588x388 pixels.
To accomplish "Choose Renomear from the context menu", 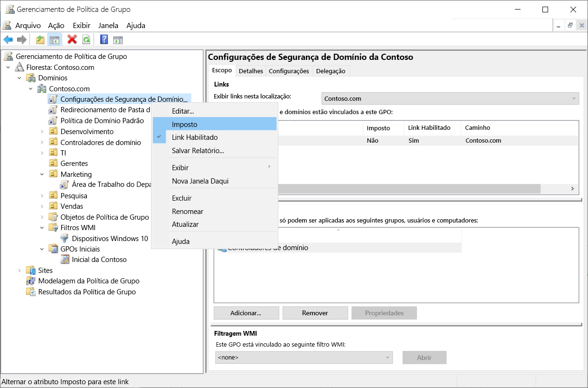I will pos(214,212).
